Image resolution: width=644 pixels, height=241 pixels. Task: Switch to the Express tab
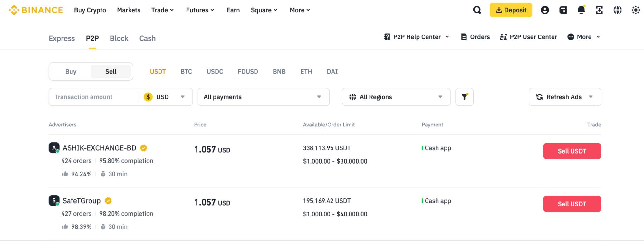pyautogui.click(x=62, y=38)
